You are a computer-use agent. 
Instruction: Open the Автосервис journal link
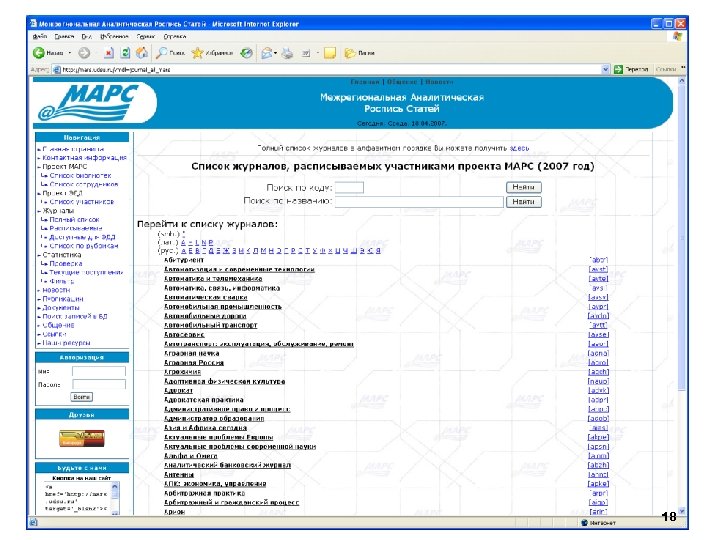tap(184, 335)
